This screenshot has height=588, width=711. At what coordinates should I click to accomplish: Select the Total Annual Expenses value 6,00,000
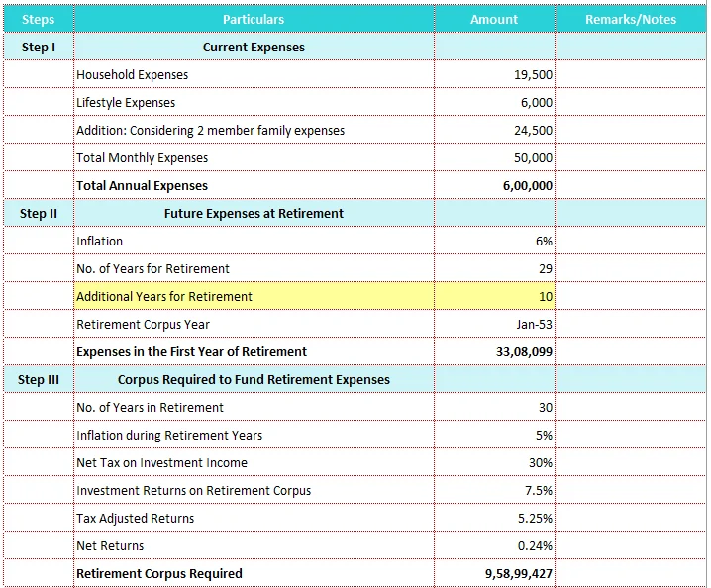(x=494, y=185)
